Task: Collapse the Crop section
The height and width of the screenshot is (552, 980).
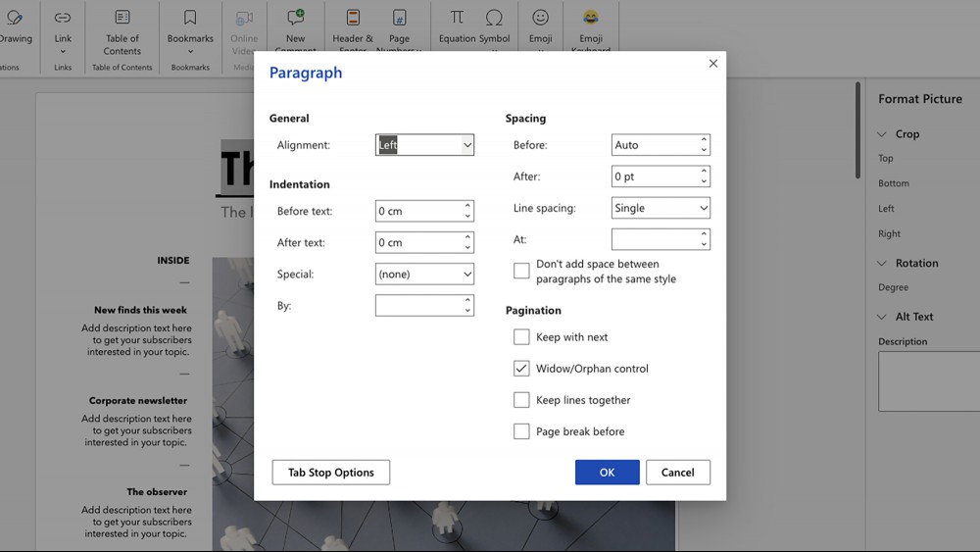Action: tap(882, 133)
